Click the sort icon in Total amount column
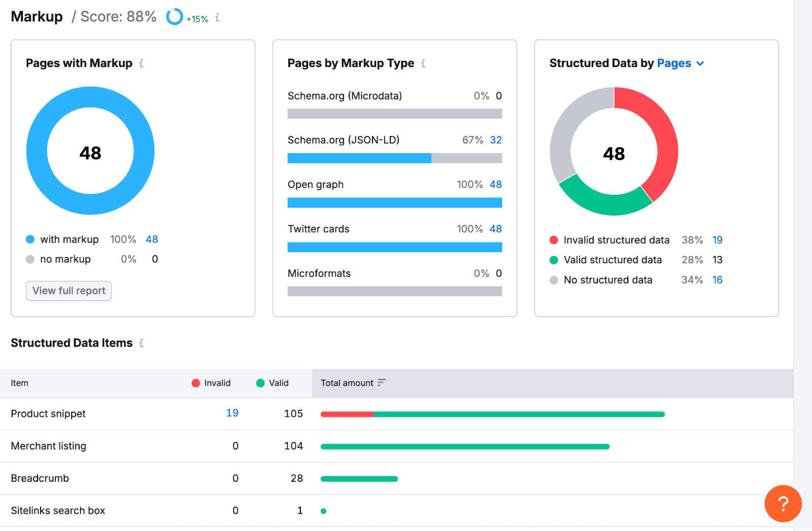Image resolution: width=812 pixels, height=531 pixels. click(x=382, y=383)
